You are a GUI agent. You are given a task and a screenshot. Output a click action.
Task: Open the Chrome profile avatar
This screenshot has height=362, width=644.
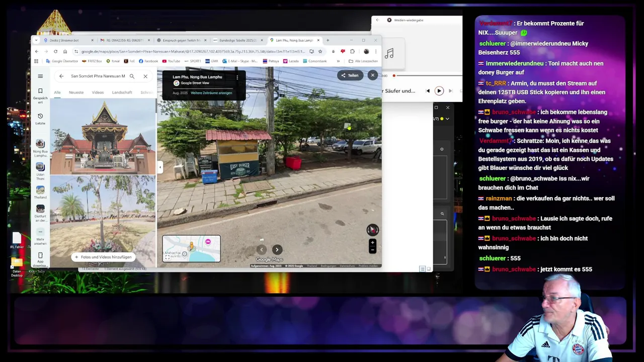coord(366,51)
